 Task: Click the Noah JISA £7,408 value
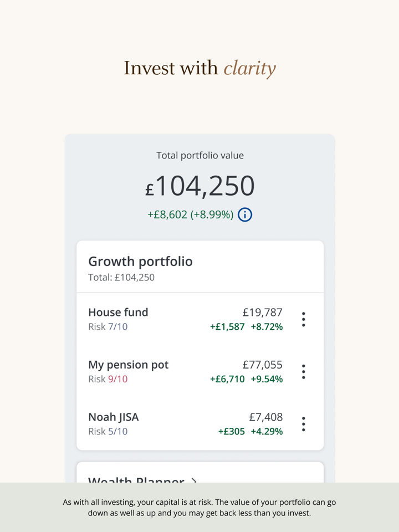[265, 417]
